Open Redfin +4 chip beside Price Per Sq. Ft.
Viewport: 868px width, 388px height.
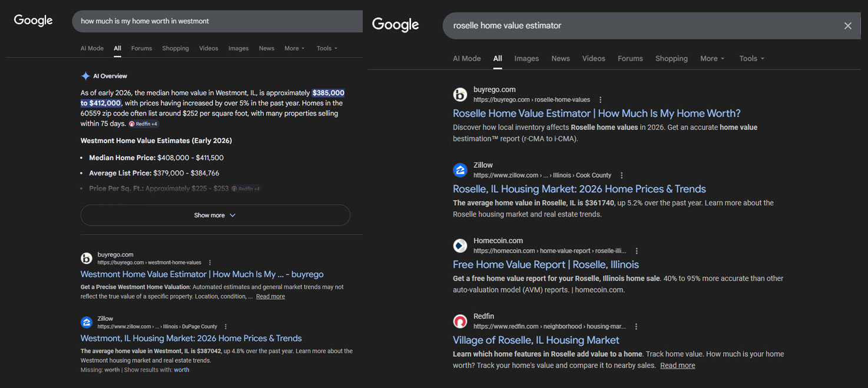coord(246,188)
